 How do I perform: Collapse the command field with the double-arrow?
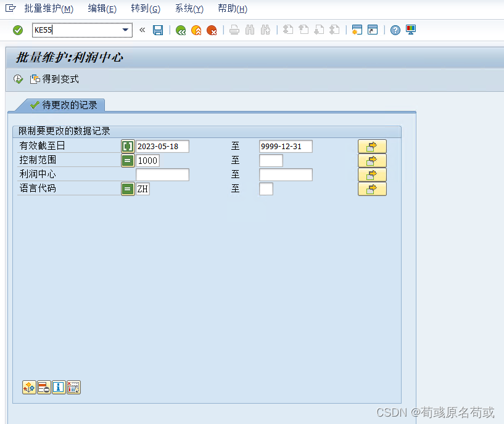coord(143,30)
